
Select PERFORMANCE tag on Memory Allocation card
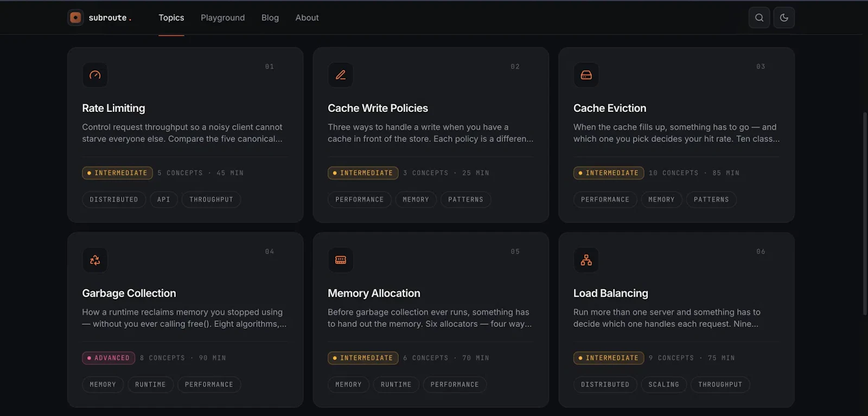click(x=455, y=385)
